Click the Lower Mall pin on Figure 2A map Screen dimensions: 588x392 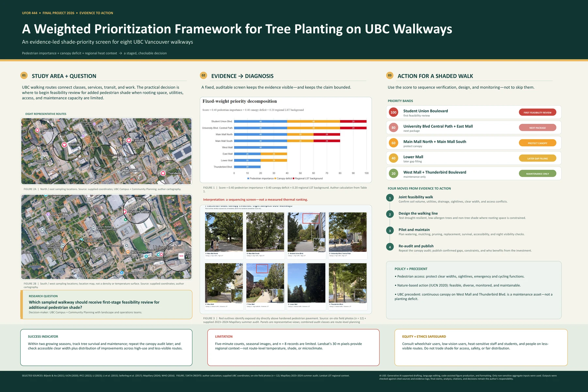point(37,130)
